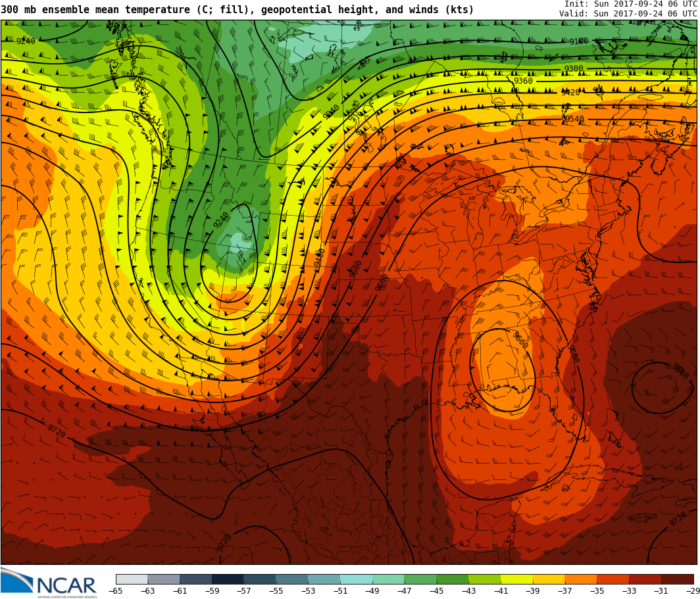
Task: Pick the gray -63 to -61 colorbar swatch
Action: (x=164, y=579)
